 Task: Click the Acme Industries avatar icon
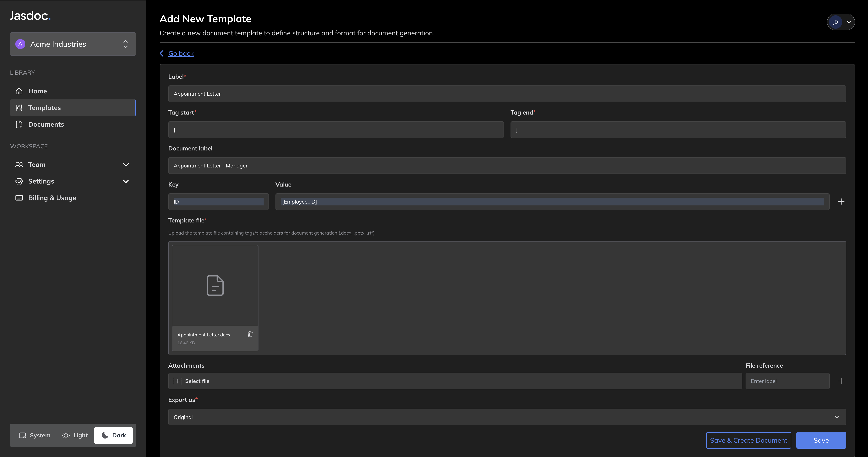tap(20, 44)
